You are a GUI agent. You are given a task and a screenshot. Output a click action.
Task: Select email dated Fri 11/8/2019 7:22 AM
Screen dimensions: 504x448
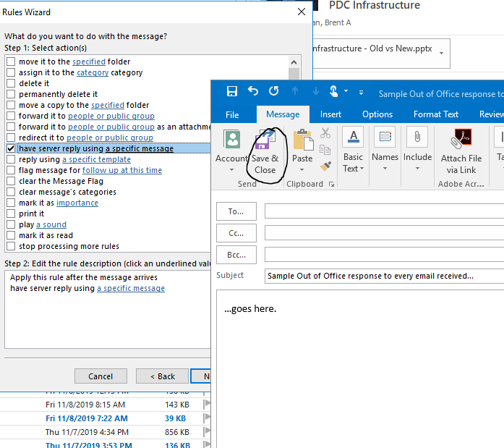(106, 418)
